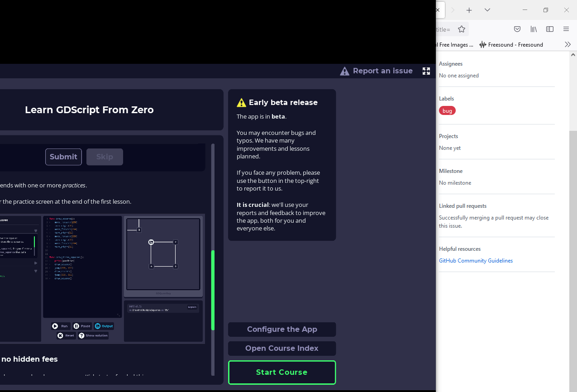
Task: Expand hidden bookmarks with the double chevron
Action: 568,44
